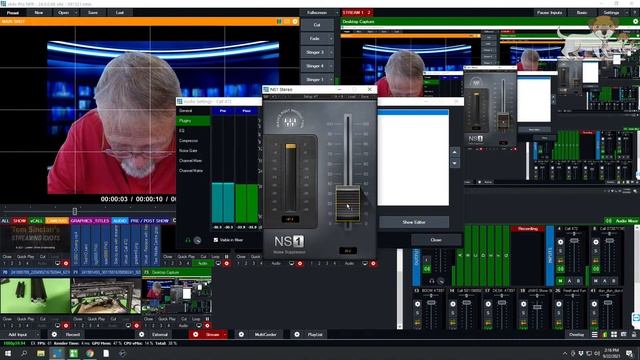Click the green layout icon in MAIN SHOT header

tap(280, 21)
